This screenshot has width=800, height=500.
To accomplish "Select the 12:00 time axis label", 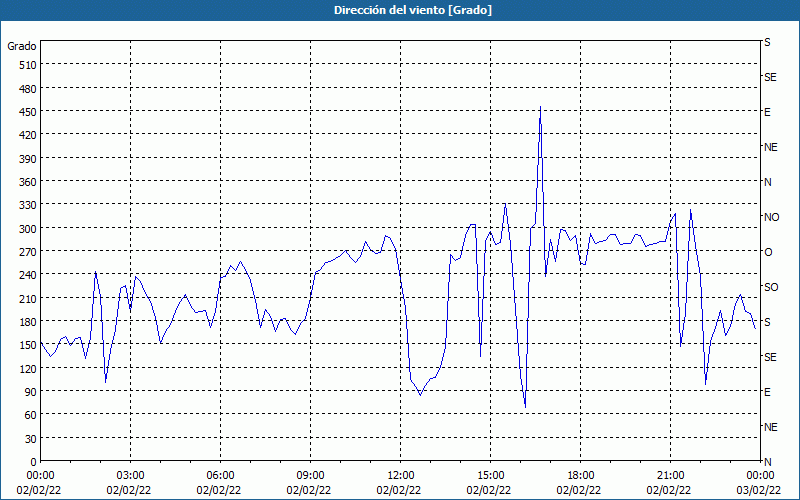I will (401, 476).
